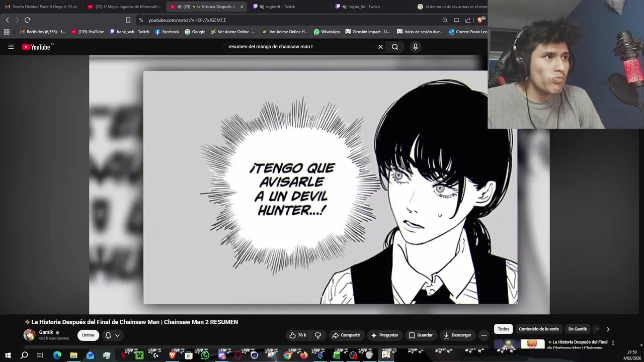Unmute the reginrdt Twitch tab audio icon
This screenshot has height=362, width=644.
tap(262, 7)
